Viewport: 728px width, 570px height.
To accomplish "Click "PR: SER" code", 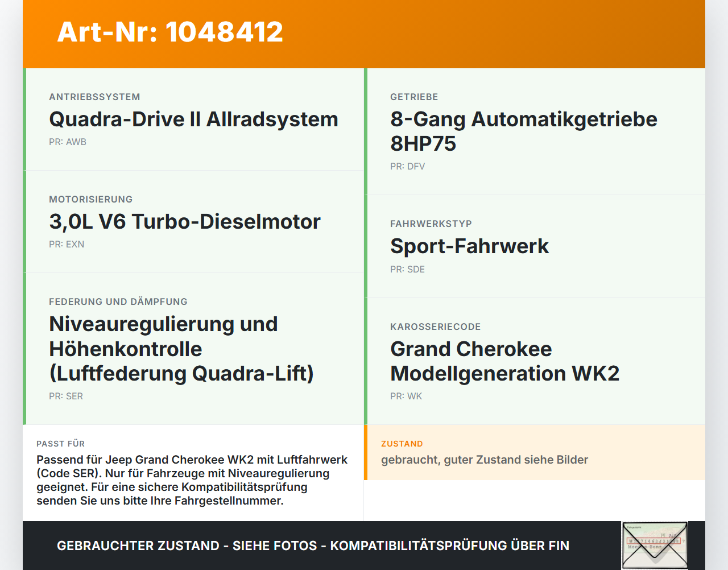I will (x=66, y=396).
